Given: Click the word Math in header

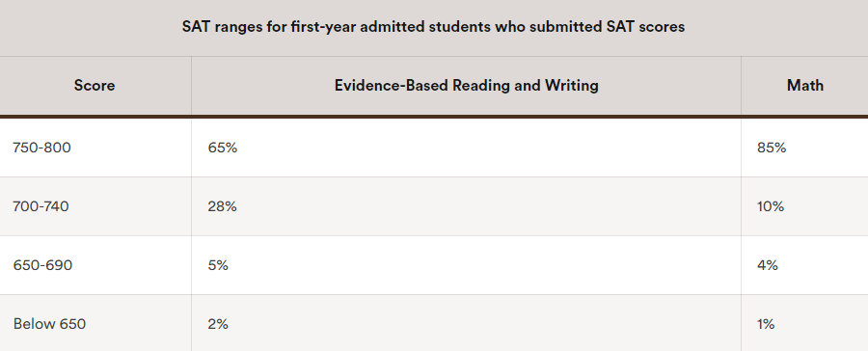Looking at the screenshot, I should pos(805,85).
